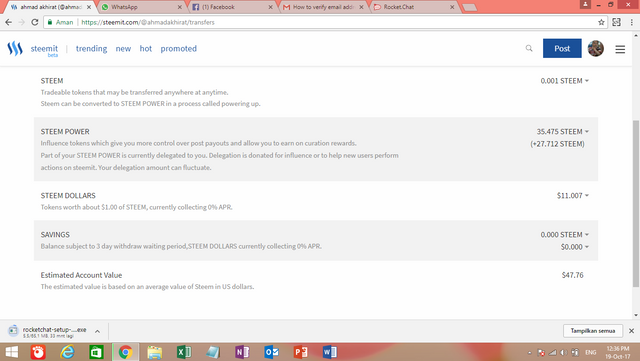Click the Steemit logo icon
The height and width of the screenshot is (361, 640).
tap(15, 48)
